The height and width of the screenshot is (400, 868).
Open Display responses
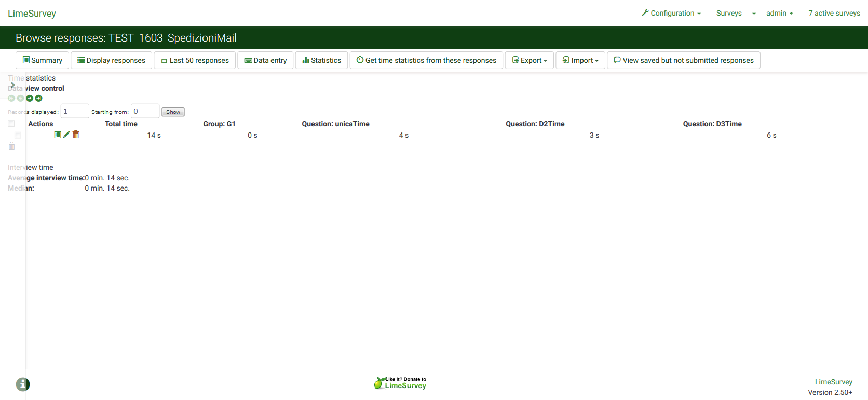pyautogui.click(x=111, y=60)
